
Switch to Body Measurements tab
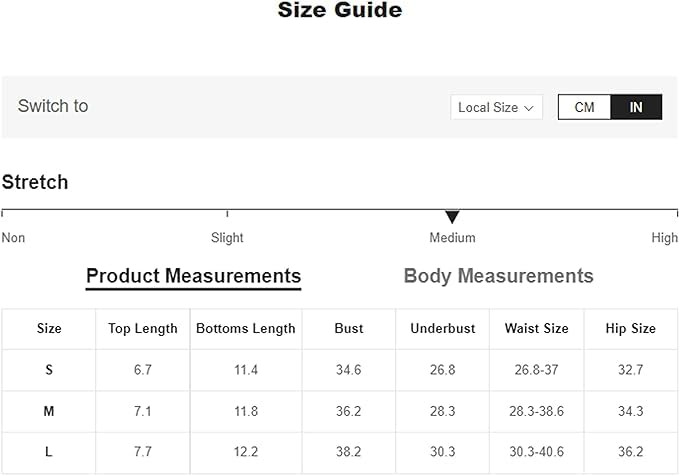498,276
